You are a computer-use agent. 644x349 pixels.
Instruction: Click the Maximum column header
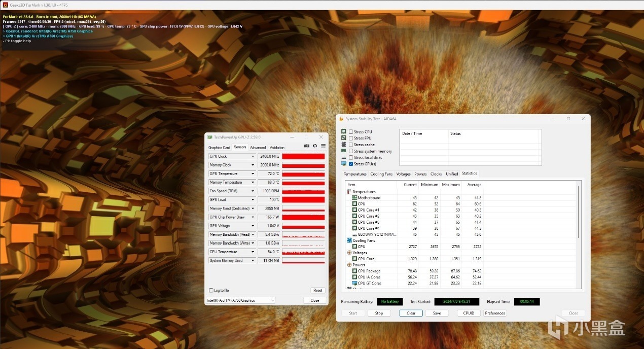[x=450, y=185]
